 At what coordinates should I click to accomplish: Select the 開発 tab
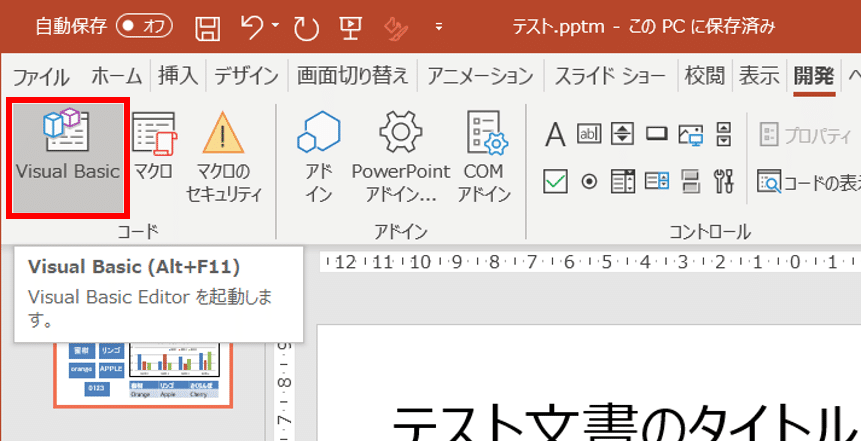814,76
